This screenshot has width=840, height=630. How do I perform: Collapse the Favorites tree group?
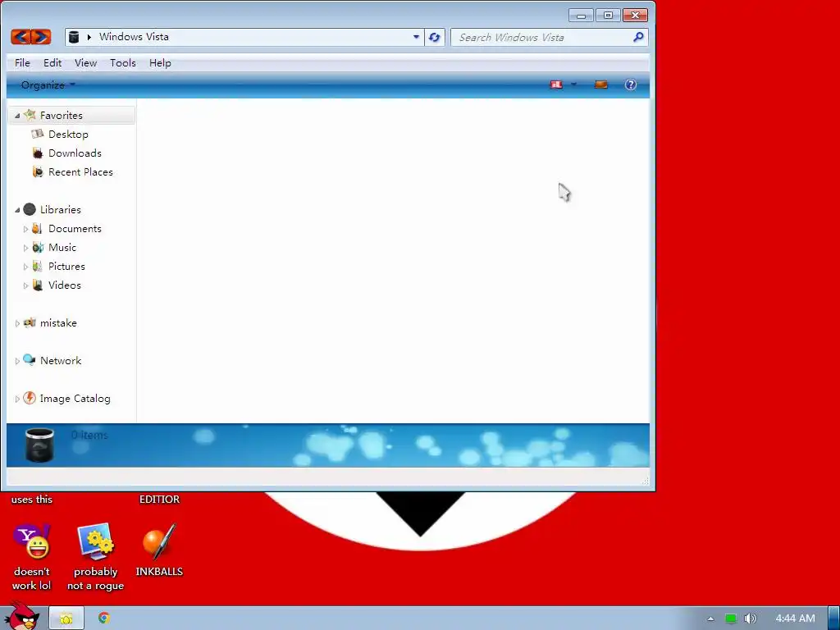tap(17, 116)
